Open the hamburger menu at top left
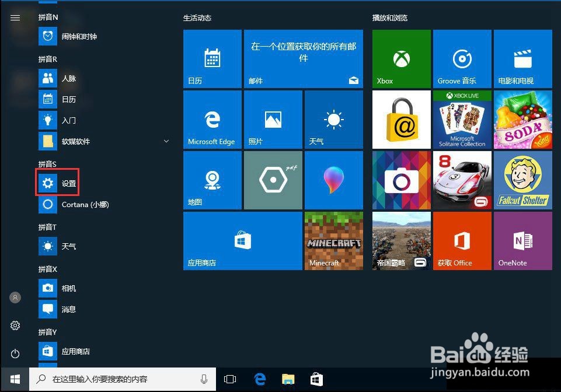561x392 pixels. [15, 17]
